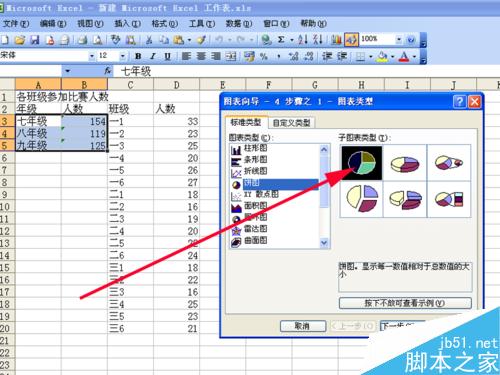
Task: Select the exploded pie sub-chart thumbnail
Action: [362, 199]
